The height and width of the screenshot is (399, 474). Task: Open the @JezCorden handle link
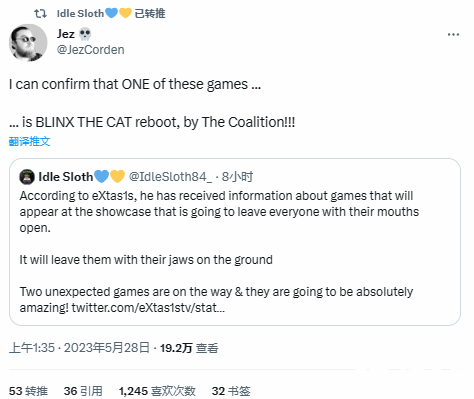click(90, 50)
